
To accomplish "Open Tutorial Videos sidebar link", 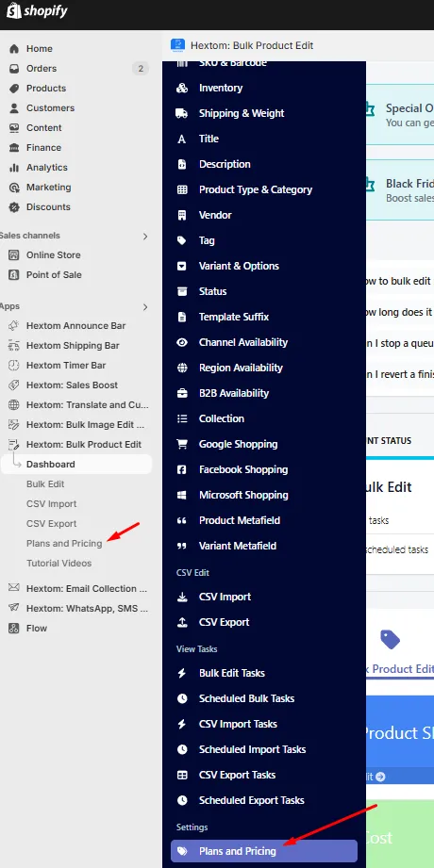I will click(x=59, y=564).
